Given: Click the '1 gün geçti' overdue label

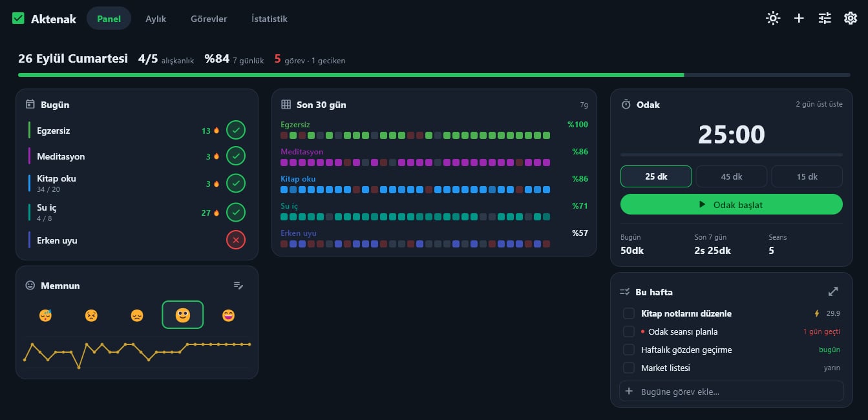Looking at the screenshot, I should (821, 331).
